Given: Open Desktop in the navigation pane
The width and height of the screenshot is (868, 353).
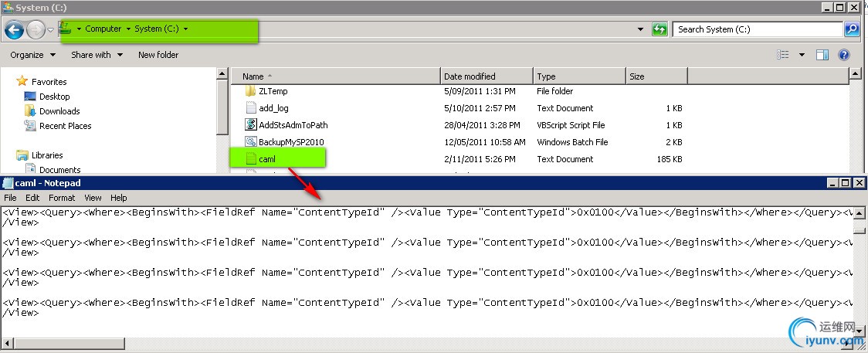Looking at the screenshot, I should pos(54,97).
